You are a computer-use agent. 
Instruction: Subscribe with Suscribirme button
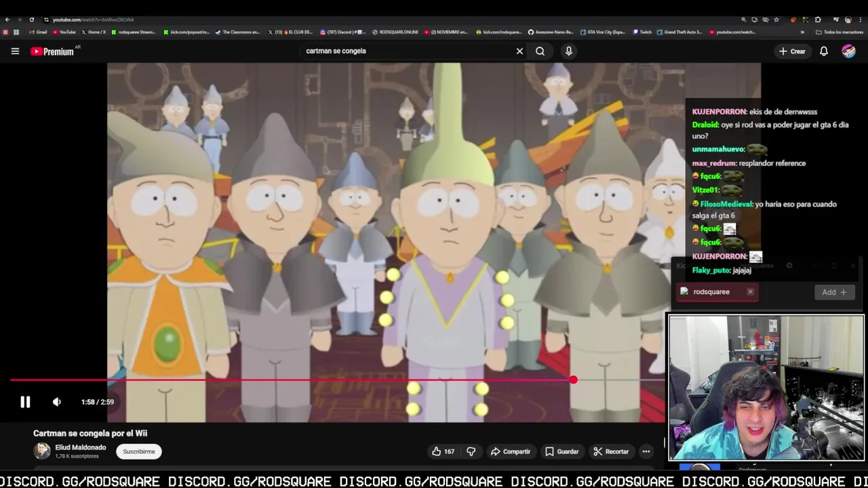pos(139,451)
